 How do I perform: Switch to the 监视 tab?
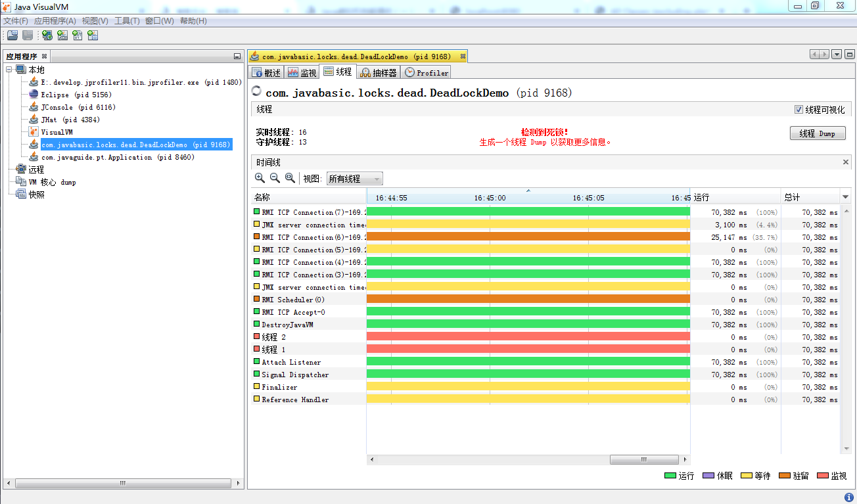coord(302,72)
